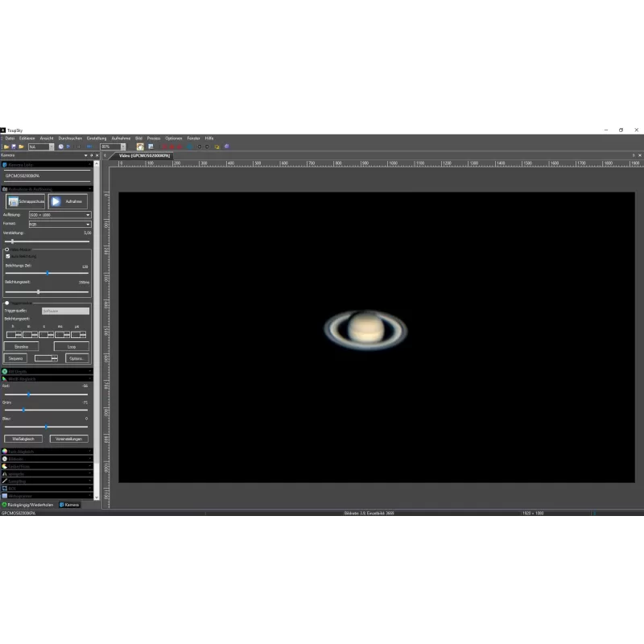The image size is (644, 644).
Task: Click the save image toolbar icon
Action: 14,146
